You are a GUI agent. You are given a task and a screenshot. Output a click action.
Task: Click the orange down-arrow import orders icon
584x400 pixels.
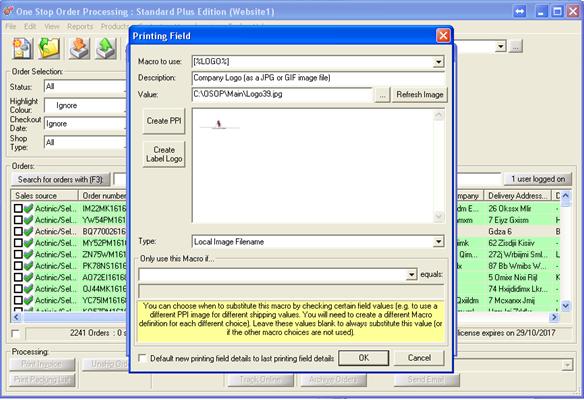[x=79, y=48]
